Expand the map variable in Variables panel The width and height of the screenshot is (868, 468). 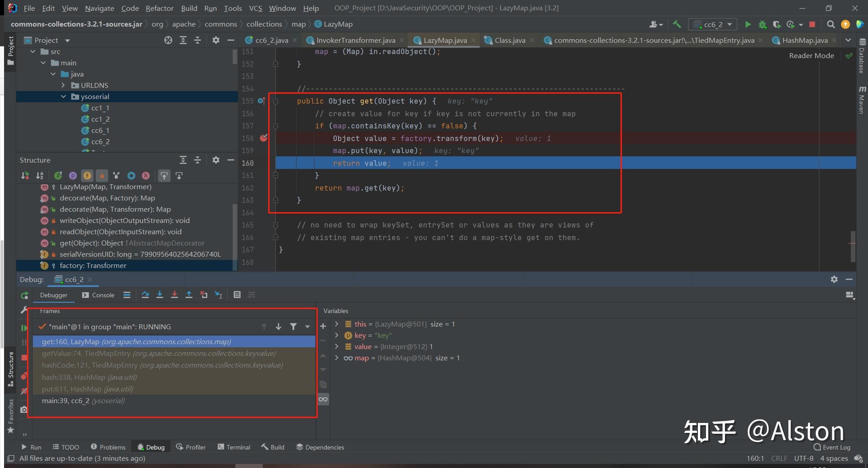[337, 358]
